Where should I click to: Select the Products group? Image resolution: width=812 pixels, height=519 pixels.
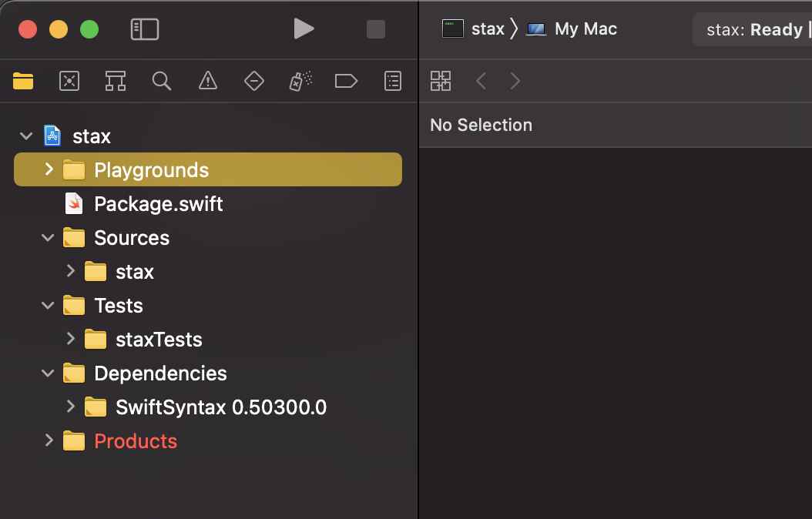pyautogui.click(x=136, y=441)
